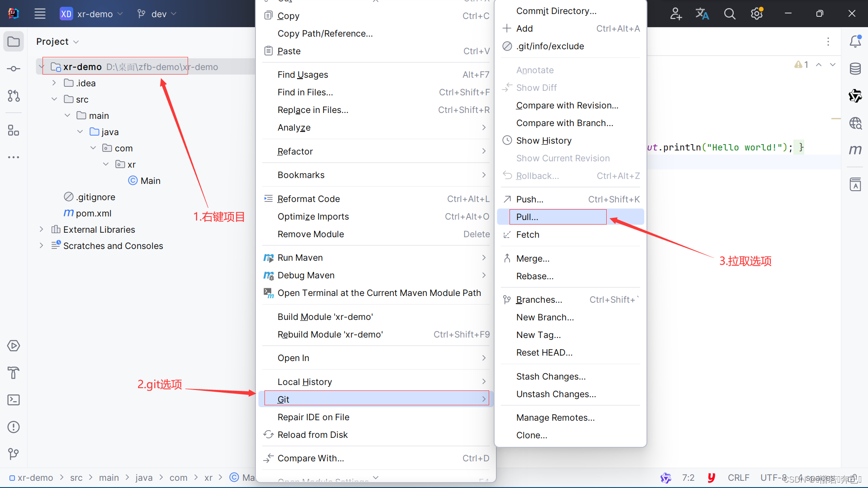The height and width of the screenshot is (488, 868).
Task: Open the Database tool window icon
Action: point(855,69)
